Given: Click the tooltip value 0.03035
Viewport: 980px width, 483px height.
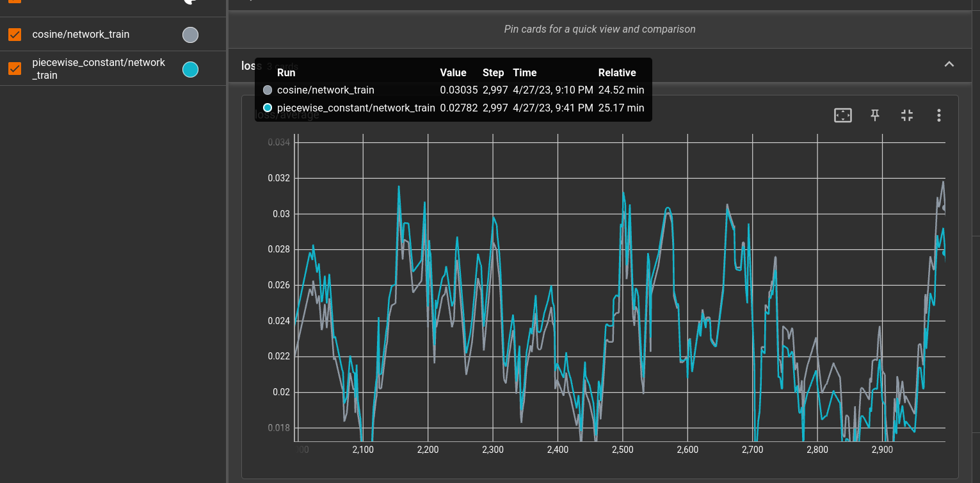Looking at the screenshot, I should (x=459, y=90).
